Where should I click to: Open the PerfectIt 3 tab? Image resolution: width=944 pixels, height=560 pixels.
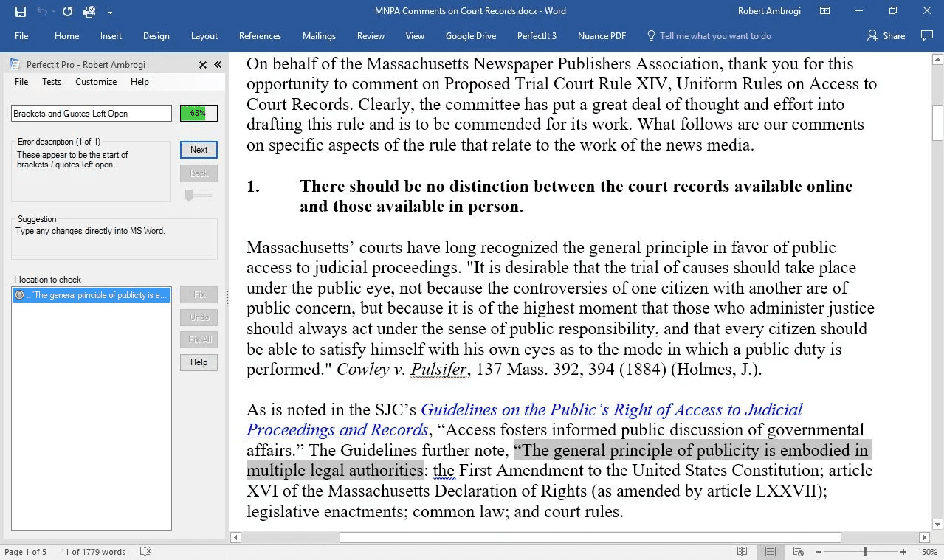537,35
